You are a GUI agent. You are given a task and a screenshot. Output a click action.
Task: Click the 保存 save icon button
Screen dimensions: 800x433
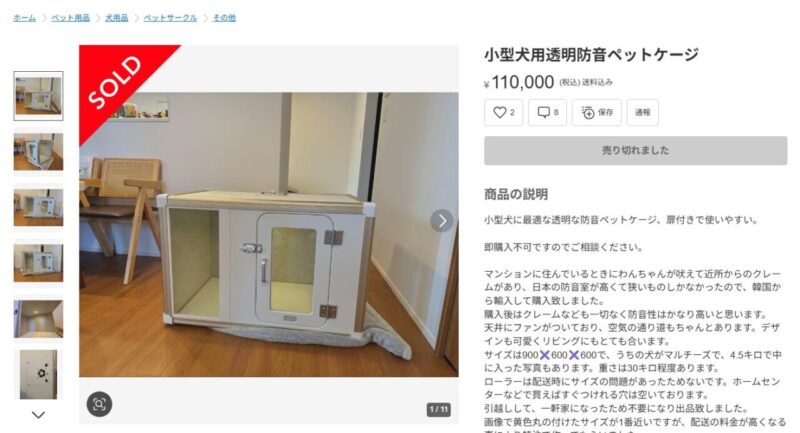(x=596, y=112)
